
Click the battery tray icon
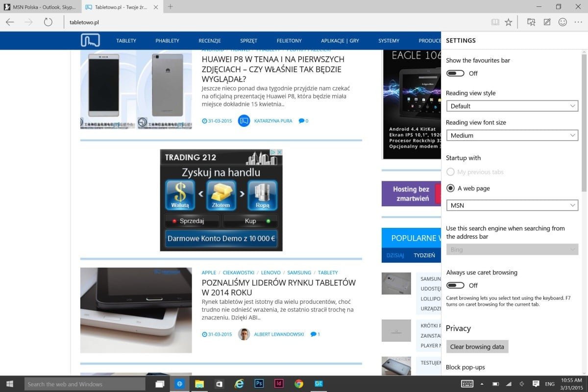click(x=495, y=384)
